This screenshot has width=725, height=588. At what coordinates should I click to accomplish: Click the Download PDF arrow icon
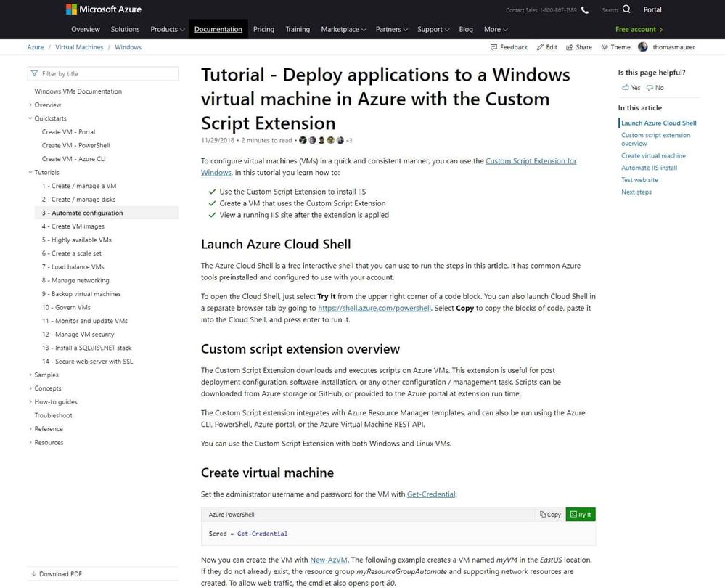click(34, 573)
